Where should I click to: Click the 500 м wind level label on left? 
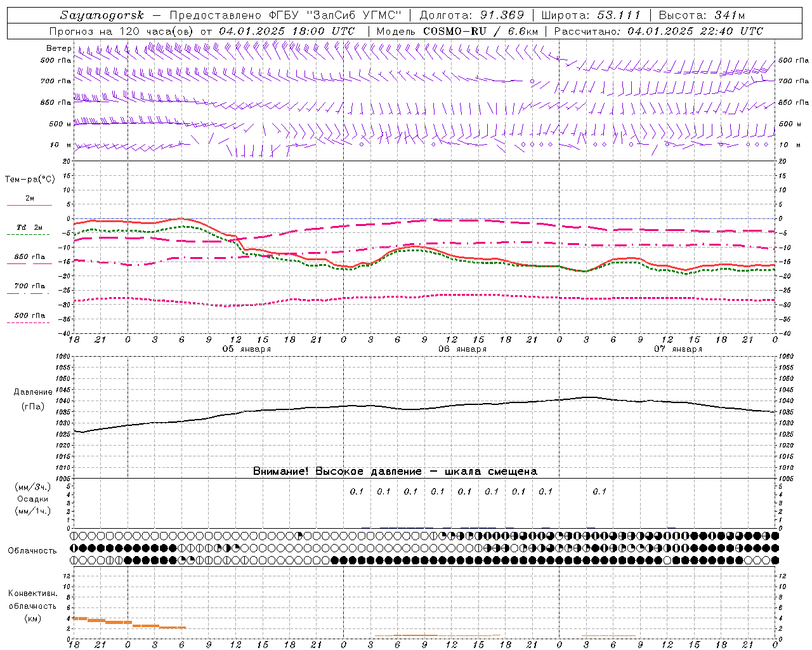pyautogui.click(x=60, y=124)
